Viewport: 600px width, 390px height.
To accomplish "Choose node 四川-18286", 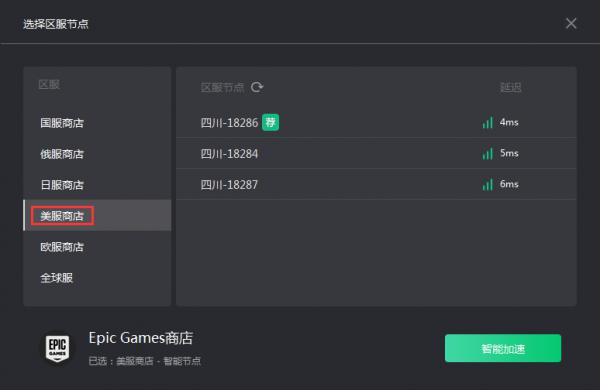I will tap(376, 122).
